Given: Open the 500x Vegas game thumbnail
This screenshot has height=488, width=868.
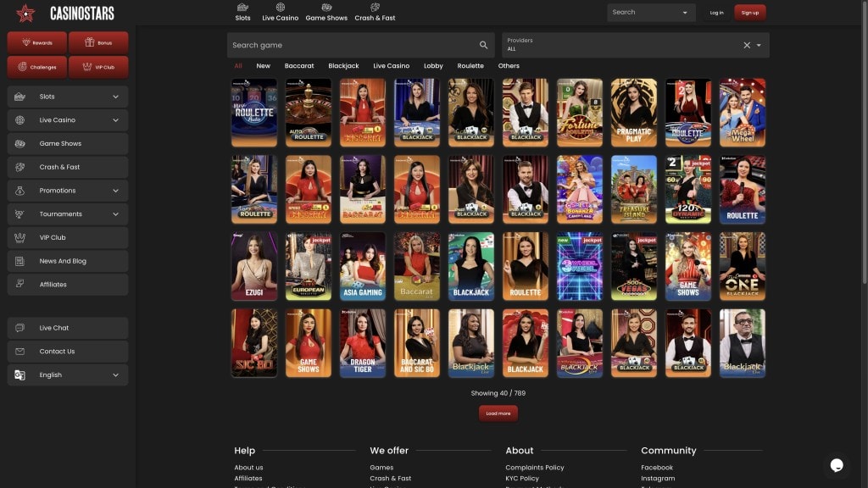Looking at the screenshot, I should [x=634, y=266].
